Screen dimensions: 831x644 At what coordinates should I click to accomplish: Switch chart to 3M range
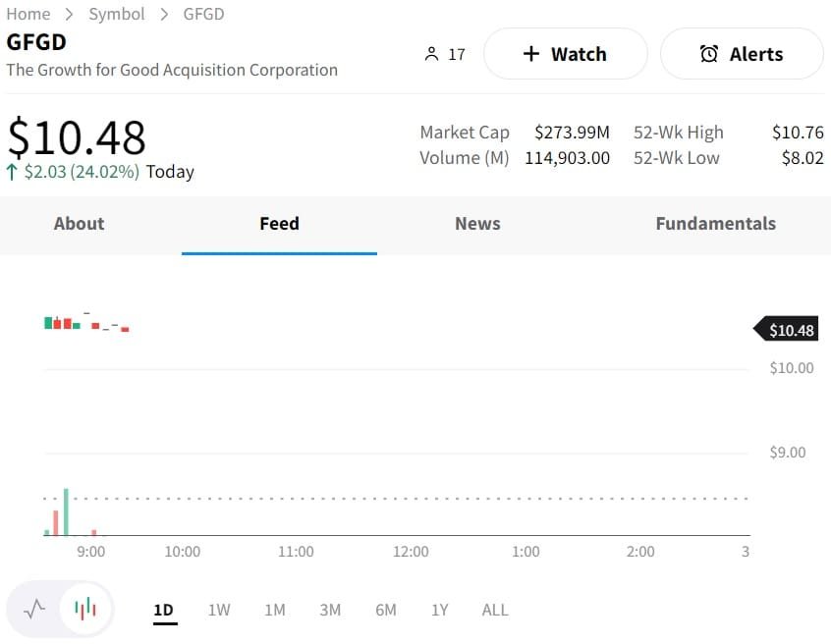(x=330, y=610)
